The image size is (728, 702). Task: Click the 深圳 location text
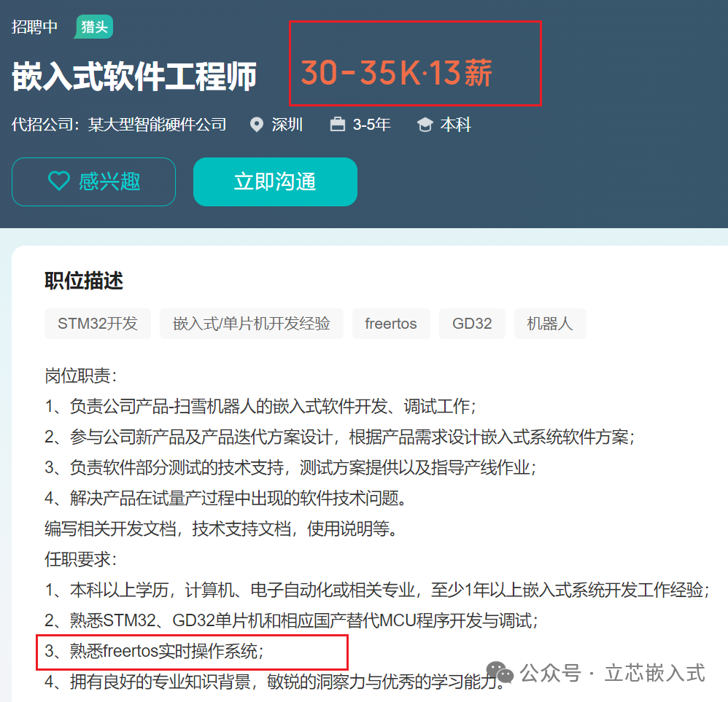pyautogui.click(x=287, y=125)
